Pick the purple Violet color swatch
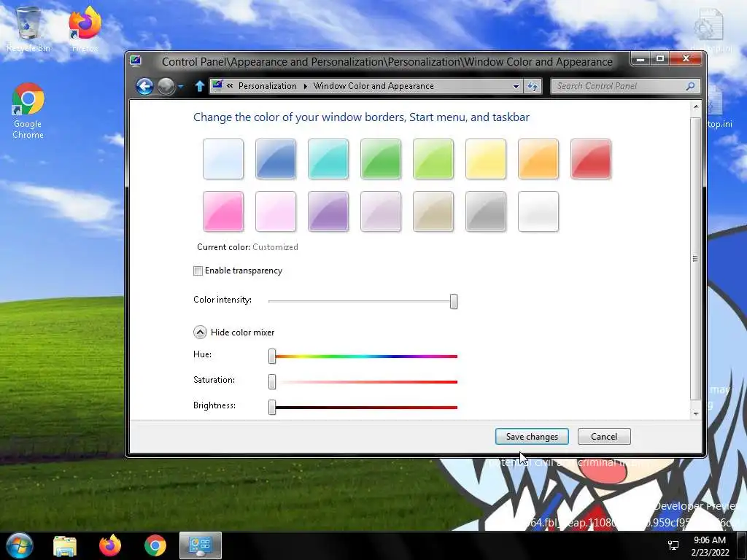 click(328, 211)
